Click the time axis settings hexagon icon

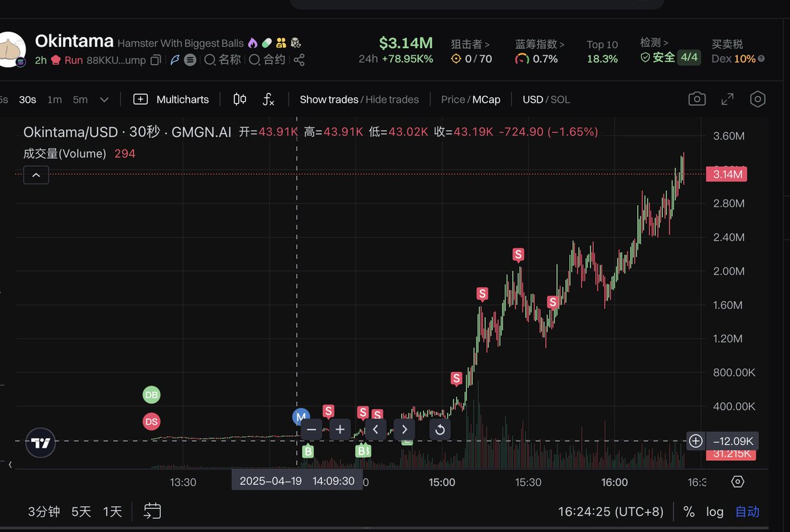click(x=738, y=482)
